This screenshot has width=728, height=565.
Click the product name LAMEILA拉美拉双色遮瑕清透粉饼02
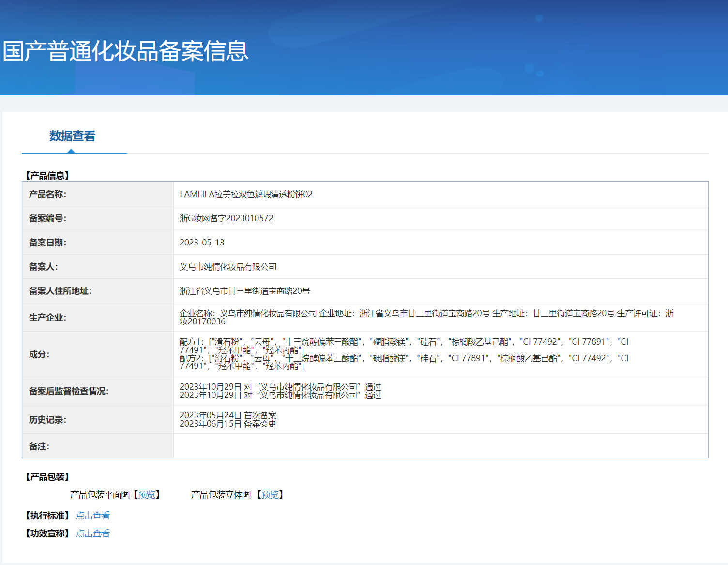click(x=246, y=194)
